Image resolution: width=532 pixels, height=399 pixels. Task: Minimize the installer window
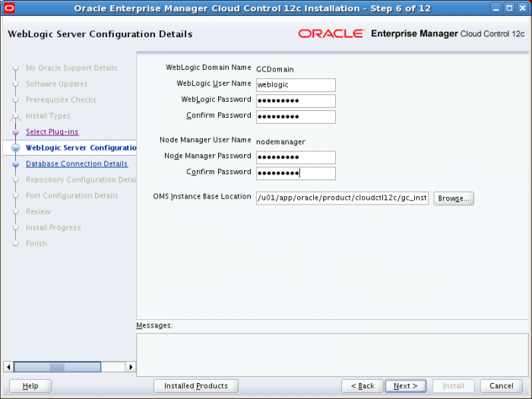496,8
